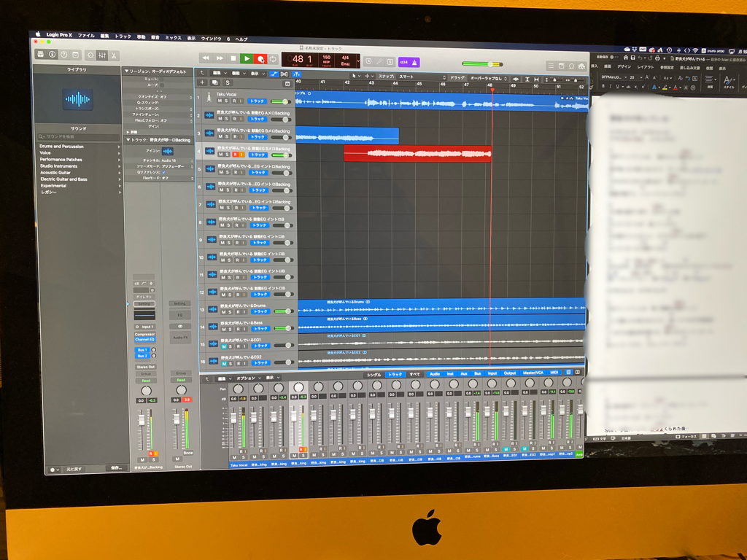
Task: Open the ファイル menu in menu bar
Action: [x=86, y=35]
